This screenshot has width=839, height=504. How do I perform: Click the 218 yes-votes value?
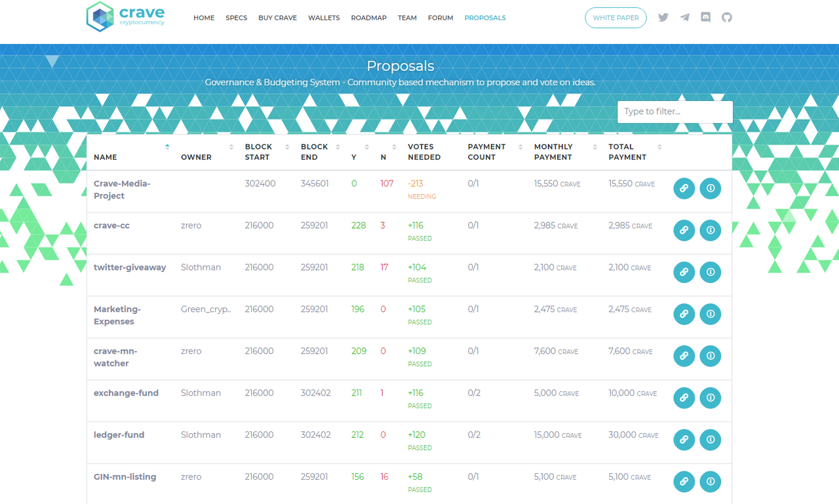[x=358, y=267]
